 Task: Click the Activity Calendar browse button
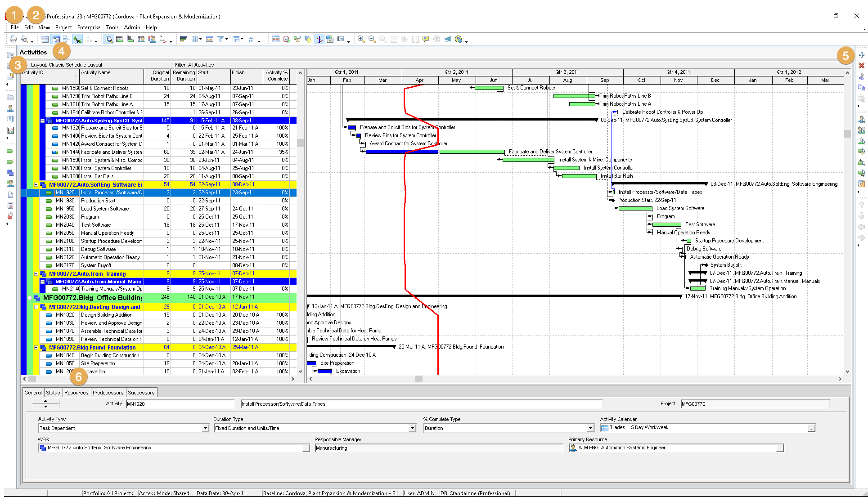click(811, 428)
